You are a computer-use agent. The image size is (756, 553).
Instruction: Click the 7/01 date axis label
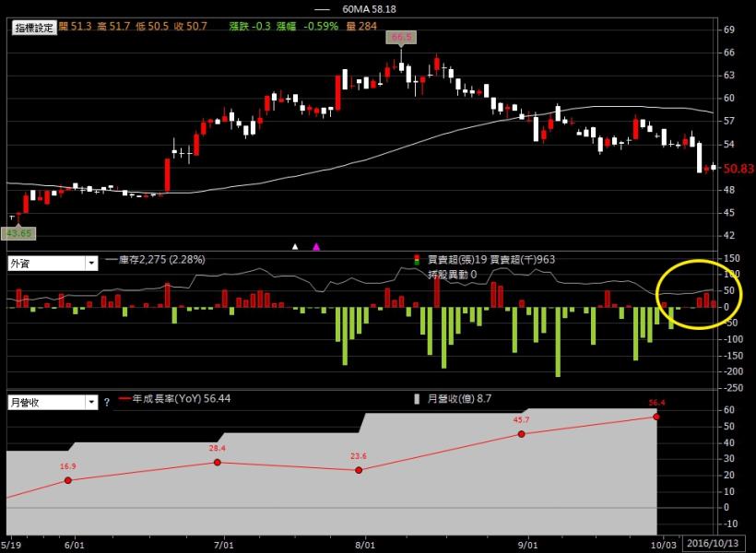224,545
